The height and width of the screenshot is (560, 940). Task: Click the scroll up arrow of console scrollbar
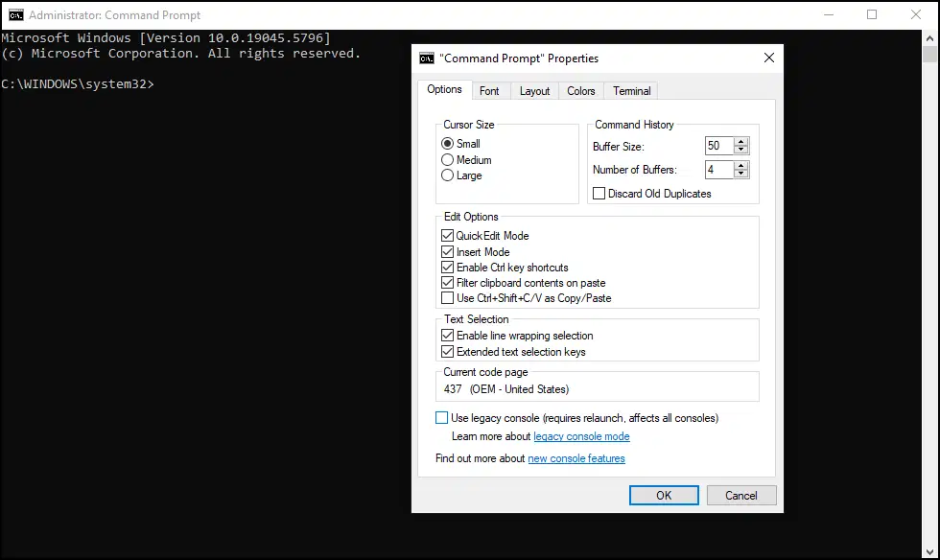pos(929,37)
